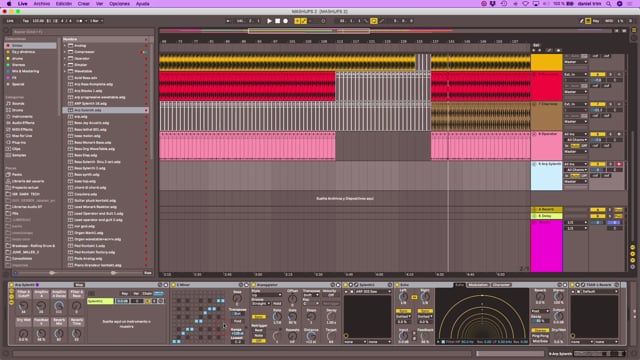Image resolution: width=640 pixels, height=360 pixels.
Task: Expand the Analog folder in the browser list
Action: click(64, 46)
